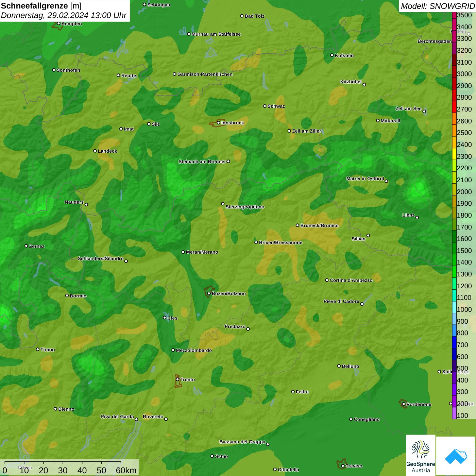Click the Lienz location marker

(417, 218)
